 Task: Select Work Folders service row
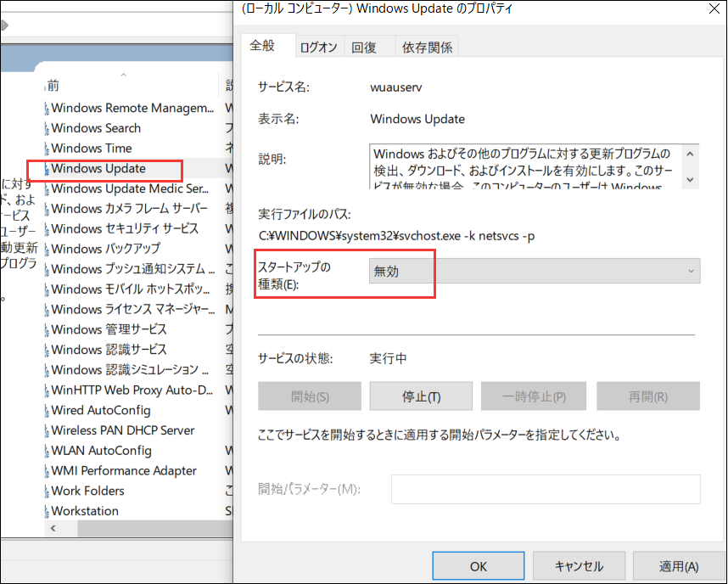click(x=138, y=491)
